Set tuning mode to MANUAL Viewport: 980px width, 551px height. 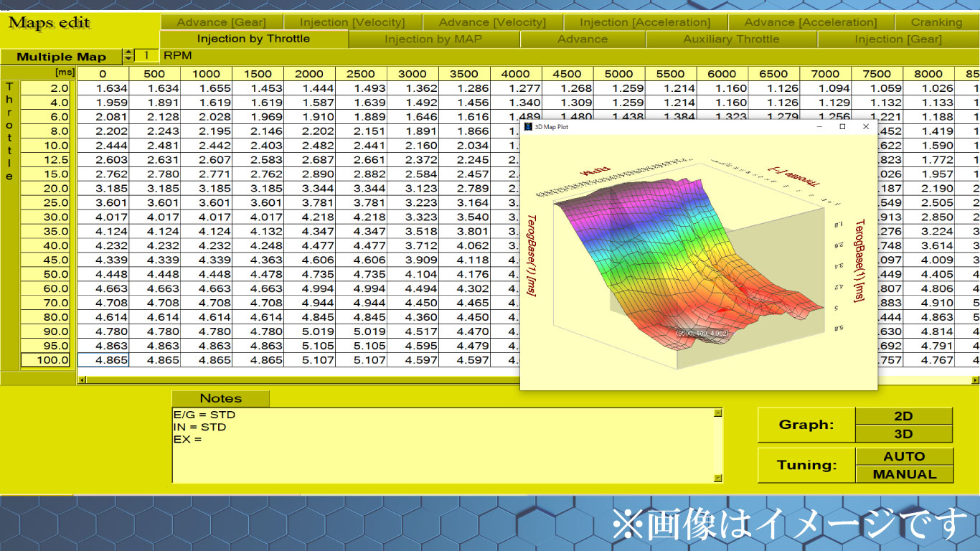pos(904,474)
